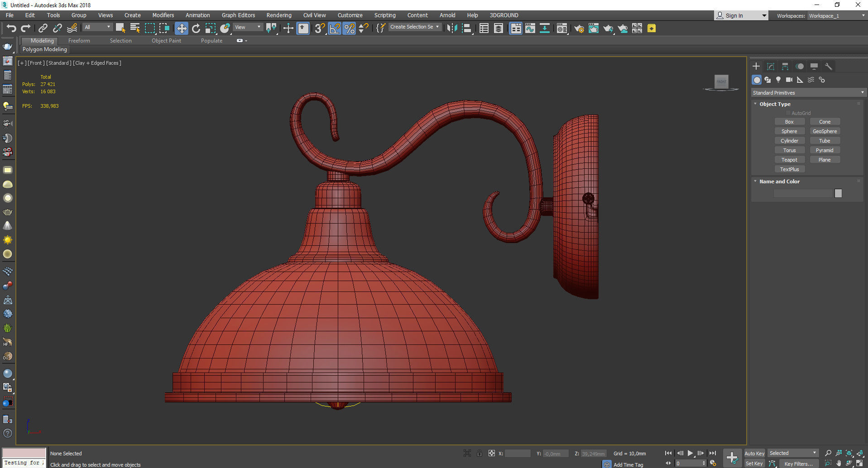
Task: Switch to the Lights create category
Action: [778, 80]
